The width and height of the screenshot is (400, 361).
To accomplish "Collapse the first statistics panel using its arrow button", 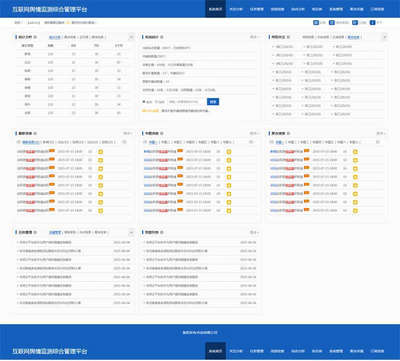I will click(x=131, y=37).
